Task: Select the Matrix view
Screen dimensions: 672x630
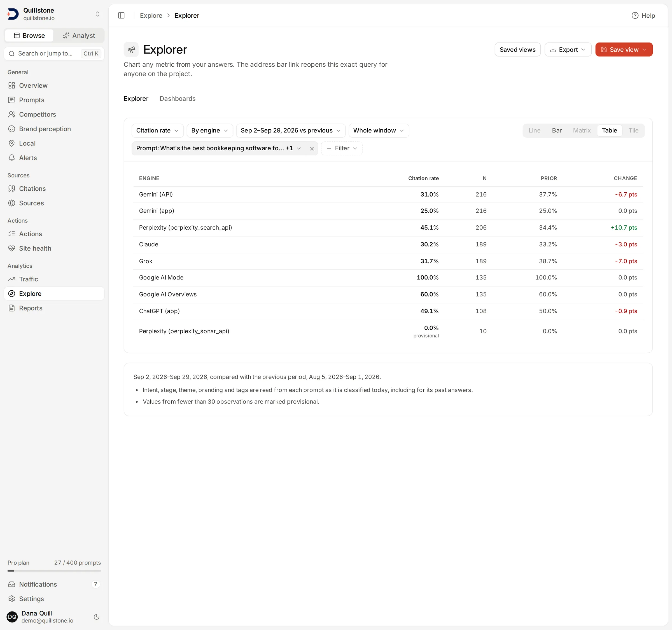Action: (582, 130)
